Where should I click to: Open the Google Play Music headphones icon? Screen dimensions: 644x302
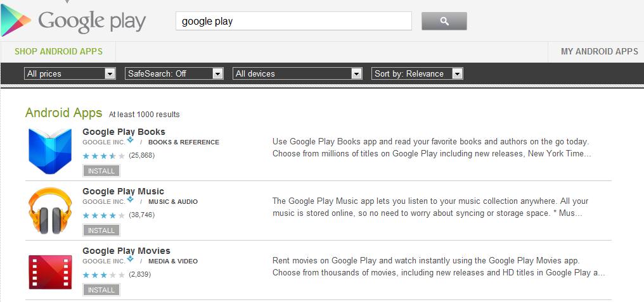[50, 210]
